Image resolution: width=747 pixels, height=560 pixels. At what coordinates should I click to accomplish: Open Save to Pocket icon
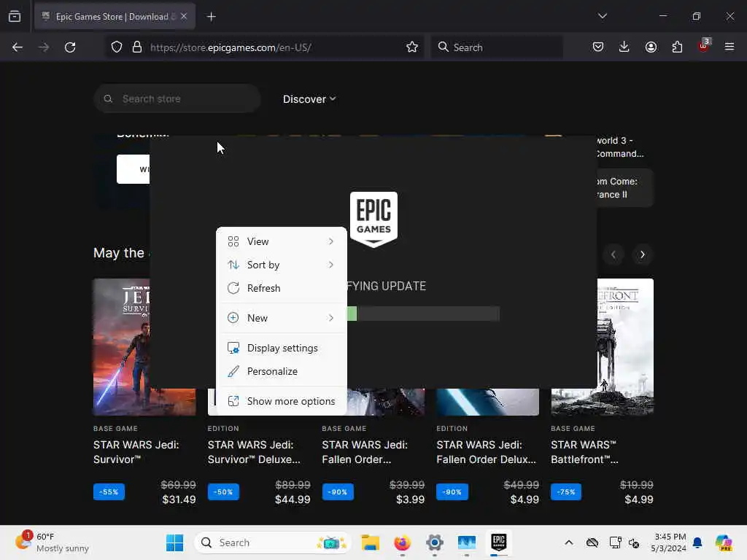click(598, 47)
